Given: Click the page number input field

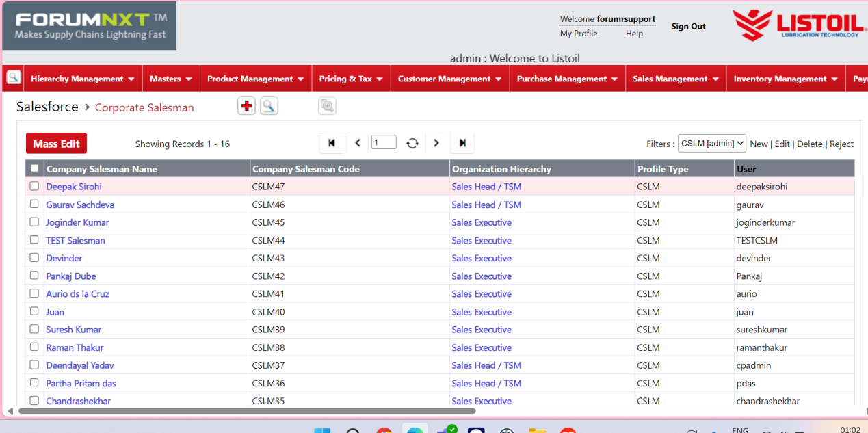Looking at the screenshot, I should coord(384,142).
